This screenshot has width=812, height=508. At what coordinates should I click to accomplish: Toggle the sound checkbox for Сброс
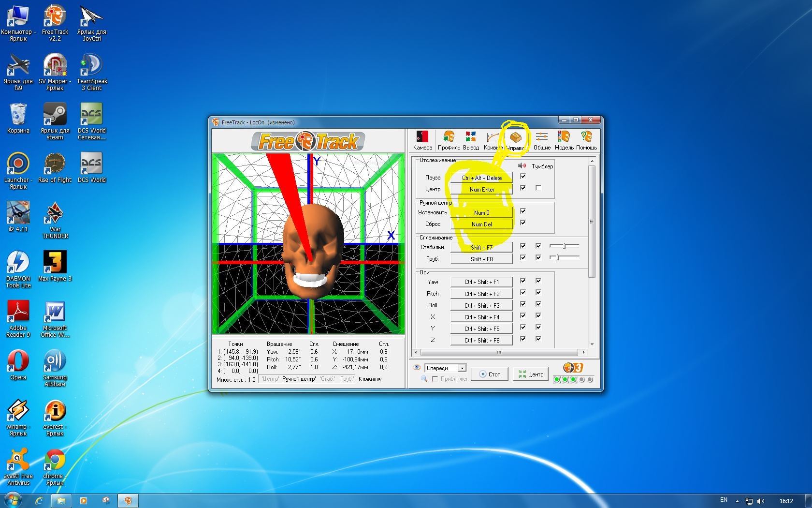click(x=523, y=223)
